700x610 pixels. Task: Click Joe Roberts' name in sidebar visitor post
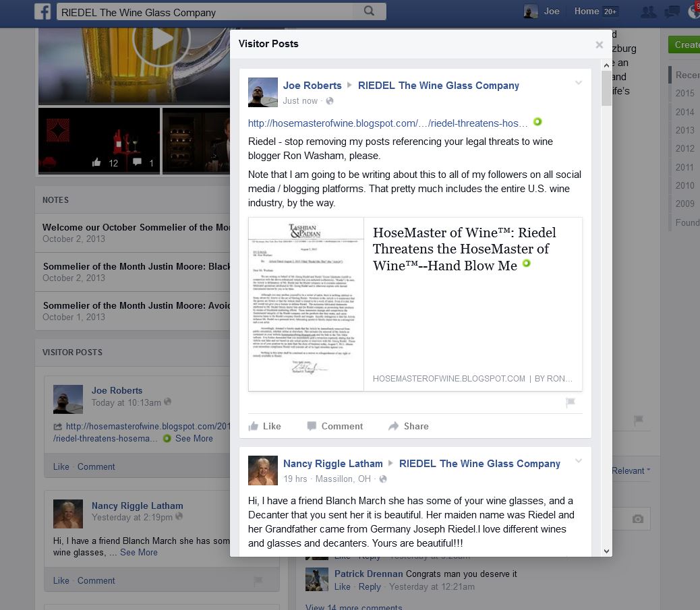pos(117,390)
